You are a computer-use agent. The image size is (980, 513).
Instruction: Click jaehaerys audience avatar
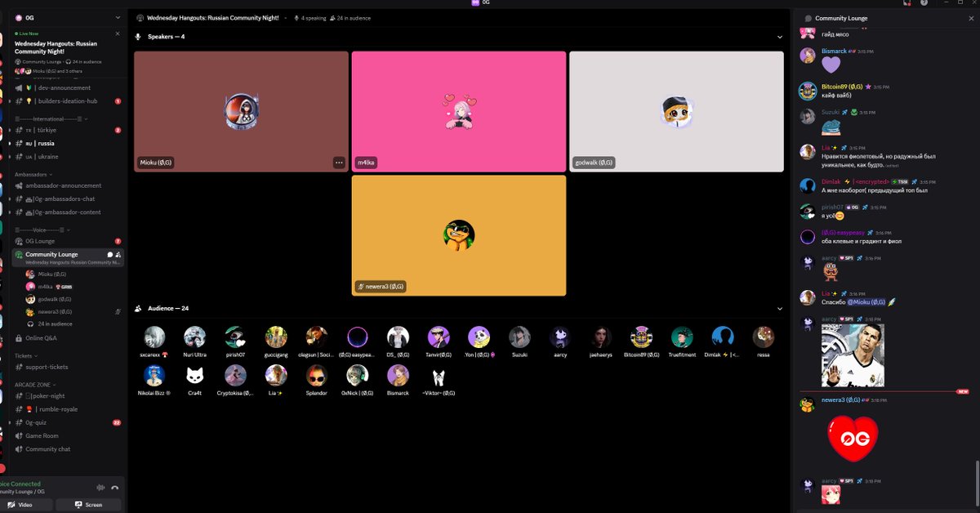tap(600, 337)
